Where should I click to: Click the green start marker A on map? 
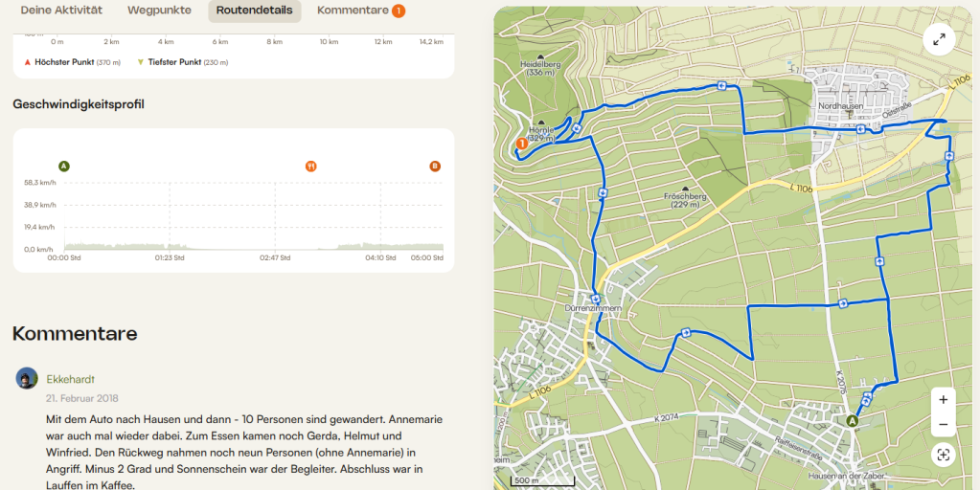click(852, 419)
